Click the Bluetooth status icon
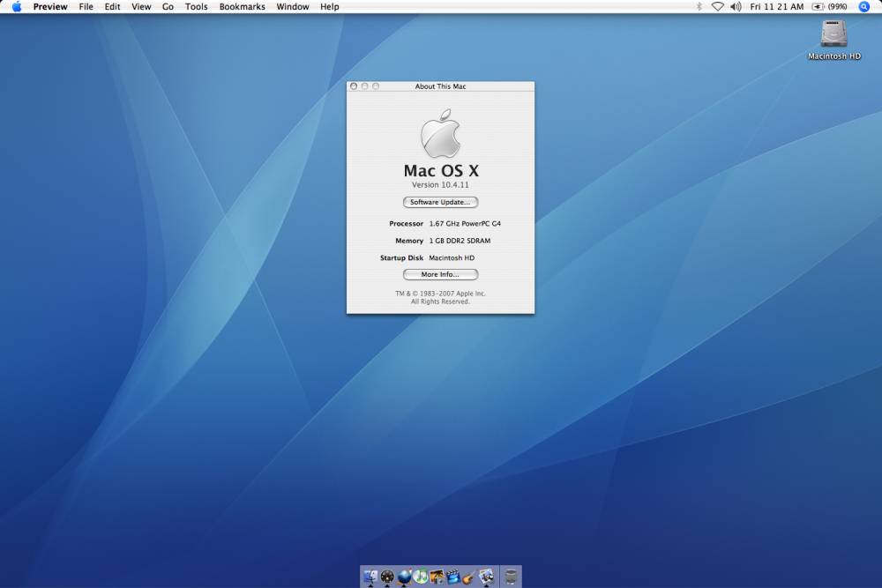882x588 pixels. click(699, 7)
